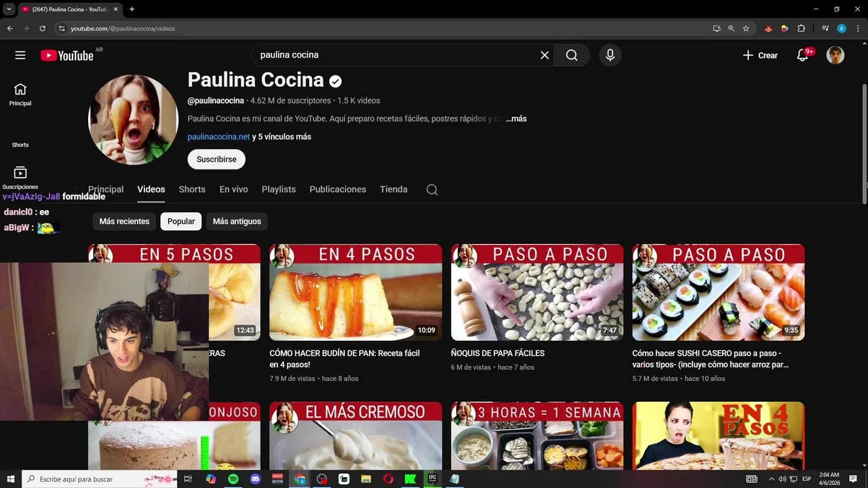This screenshot has width=868, height=488.
Task: Open the tab search dropdown arrow
Action: 9,9
